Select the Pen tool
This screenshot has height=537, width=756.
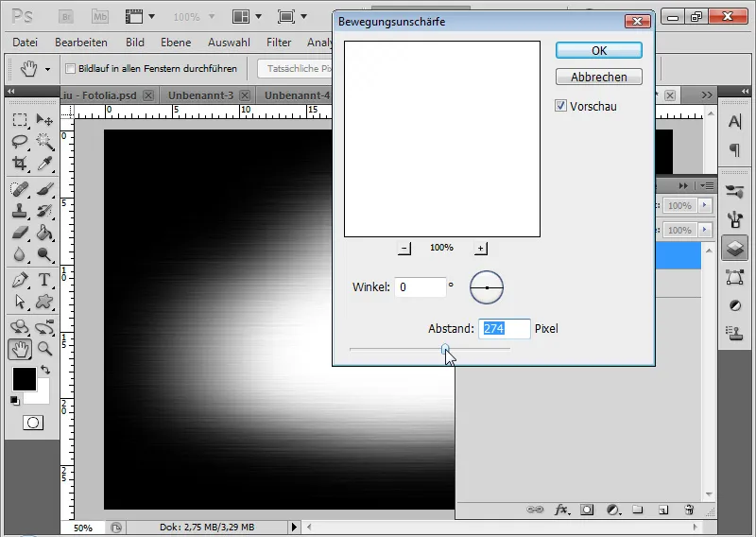click(x=19, y=280)
